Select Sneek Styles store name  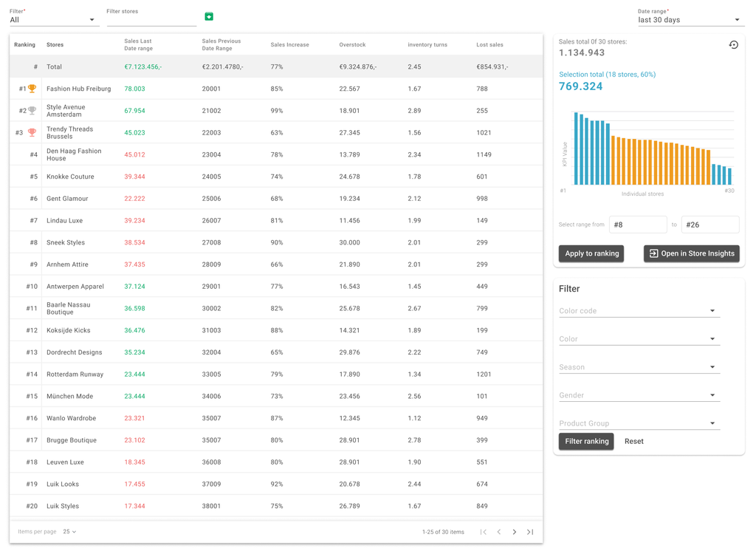(65, 242)
